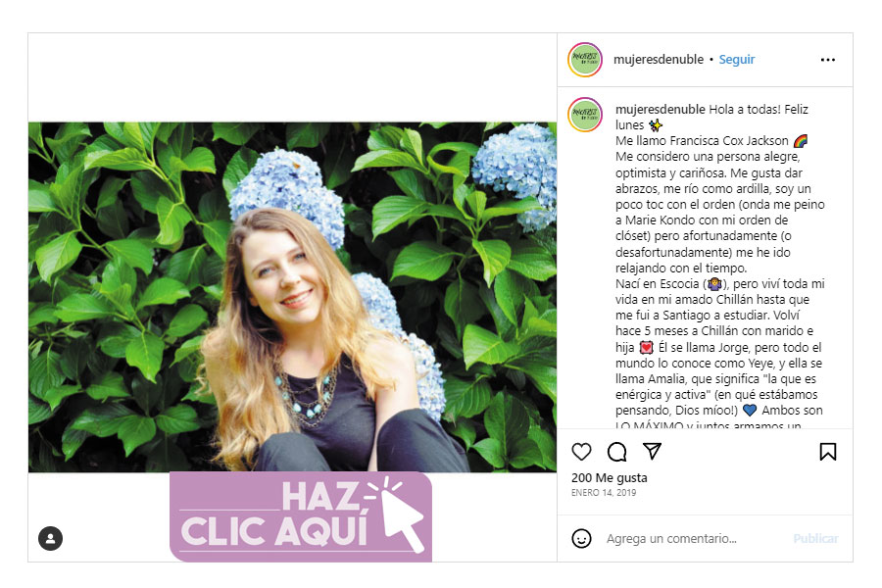Click the white cursor arrow graphic on the banner
Image resolution: width=882 pixels, height=588 pixels.
[x=401, y=516]
